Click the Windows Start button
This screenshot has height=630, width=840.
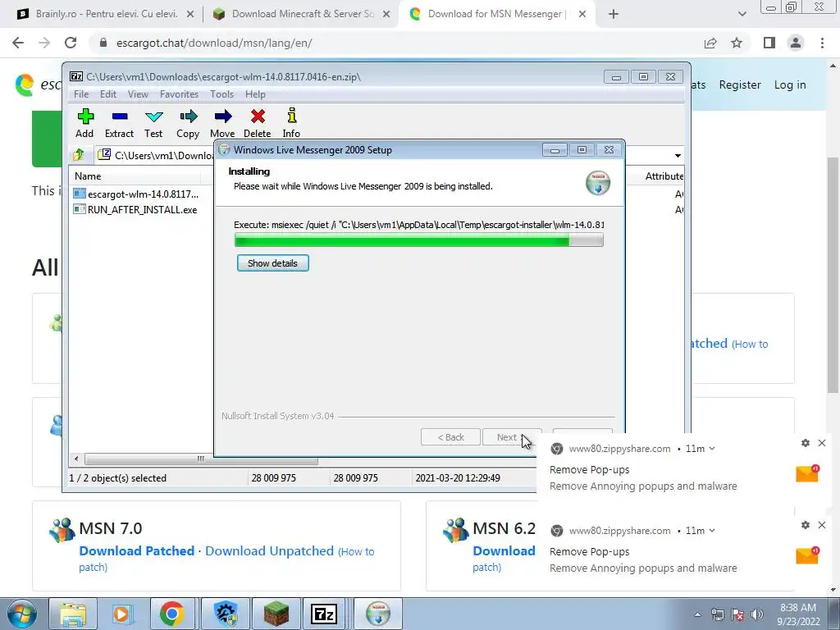point(21,614)
